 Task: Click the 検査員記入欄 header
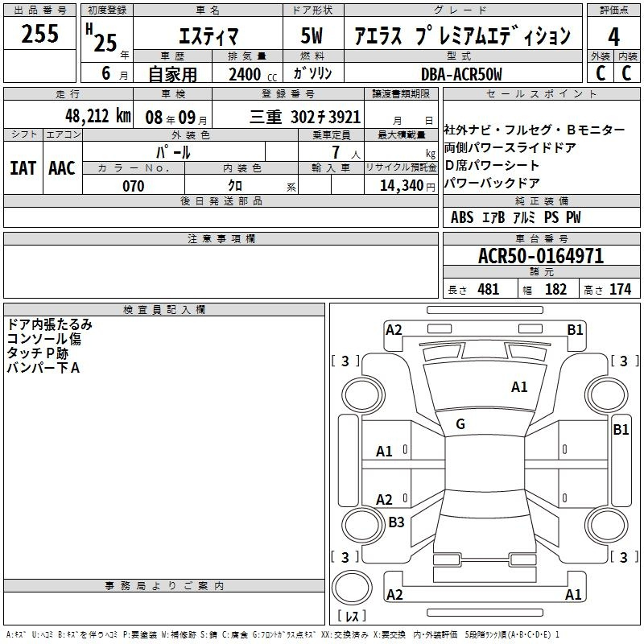point(164,310)
